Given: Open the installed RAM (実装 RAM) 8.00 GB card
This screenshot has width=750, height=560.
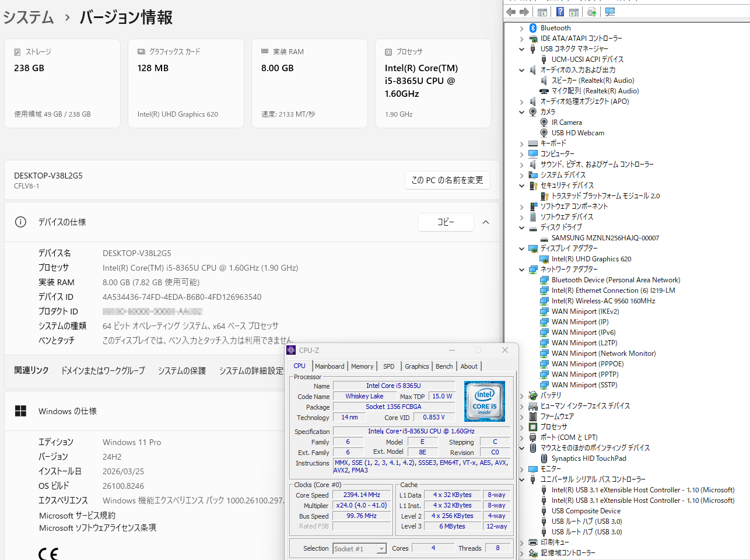Looking at the screenshot, I should click(310, 83).
